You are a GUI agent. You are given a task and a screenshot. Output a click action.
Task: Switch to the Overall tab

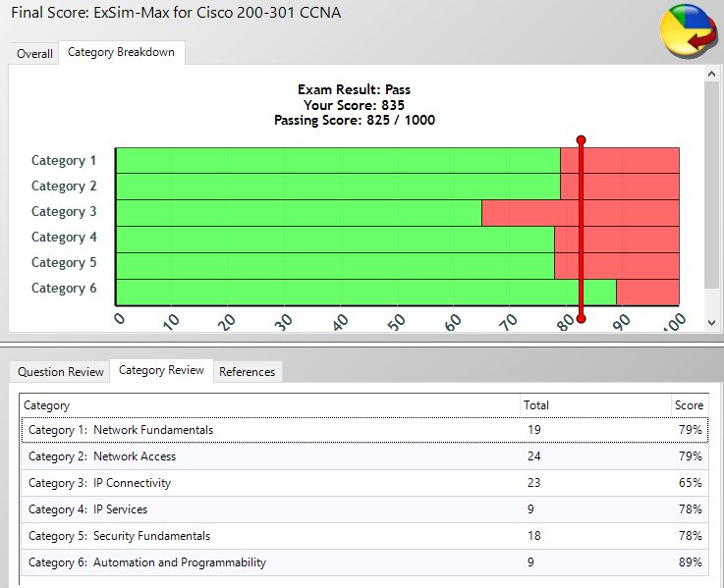(34, 54)
